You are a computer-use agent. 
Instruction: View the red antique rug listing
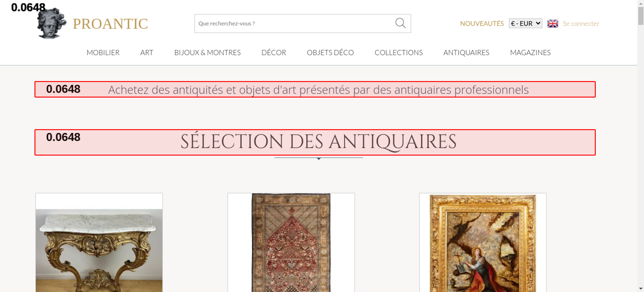[291, 244]
